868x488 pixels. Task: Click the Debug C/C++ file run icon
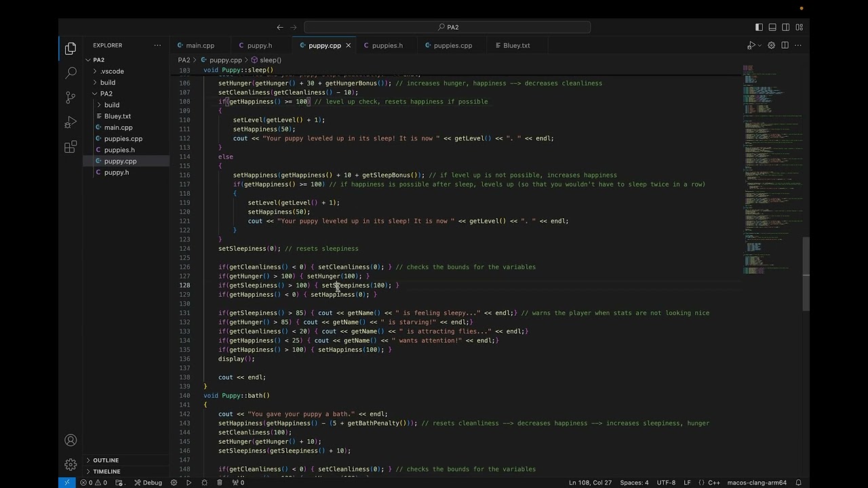750,45
